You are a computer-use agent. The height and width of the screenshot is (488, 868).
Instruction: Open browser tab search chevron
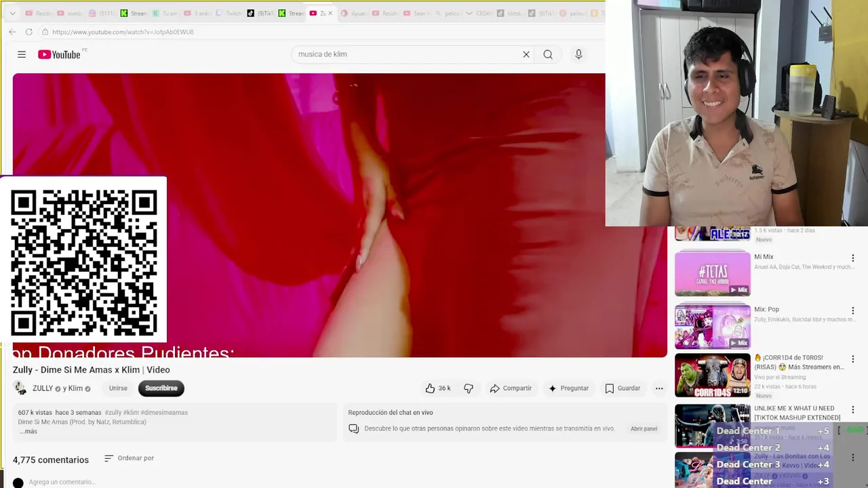pyautogui.click(x=12, y=14)
